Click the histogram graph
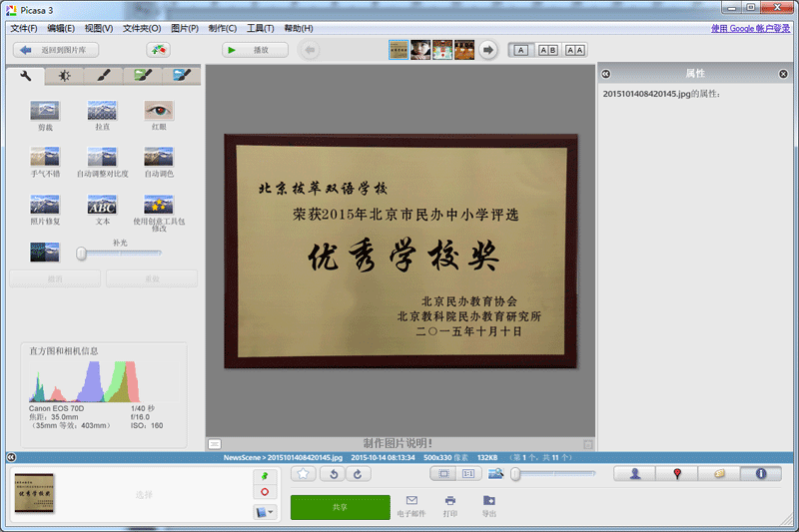Viewport: 799px width, 532px height. click(x=104, y=381)
